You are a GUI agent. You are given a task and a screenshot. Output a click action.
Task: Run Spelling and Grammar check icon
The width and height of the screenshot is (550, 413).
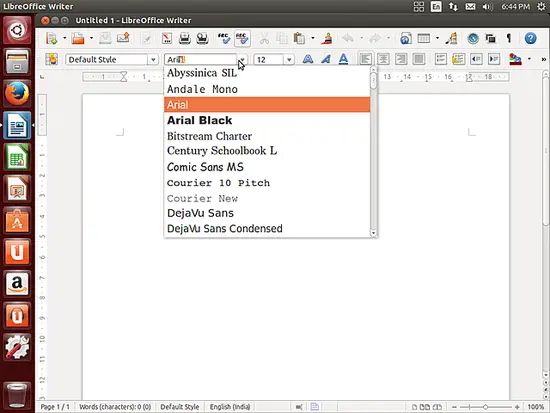coord(224,38)
